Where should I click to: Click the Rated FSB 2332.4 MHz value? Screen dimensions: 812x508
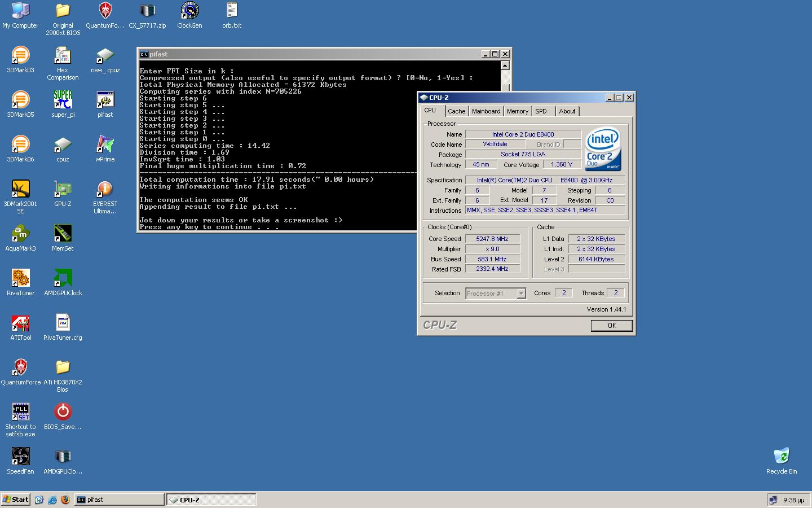(x=492, y=269)
